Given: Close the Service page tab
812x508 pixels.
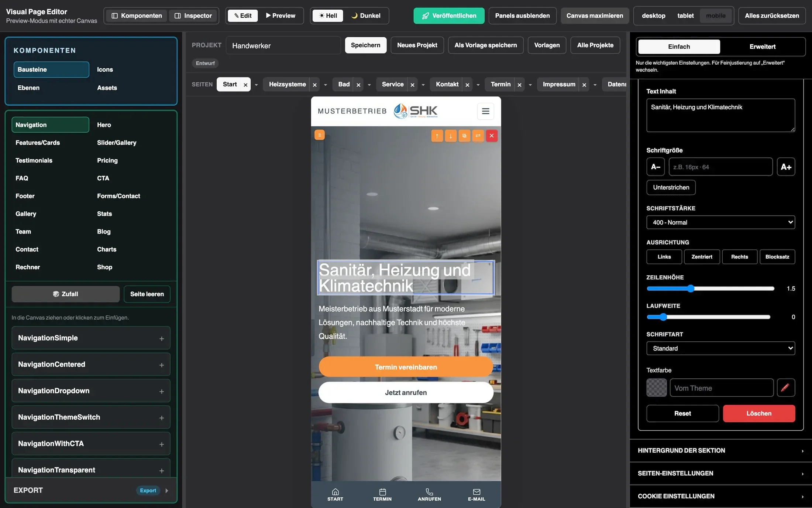Looking at the screenshot, I should pos(412,85).
